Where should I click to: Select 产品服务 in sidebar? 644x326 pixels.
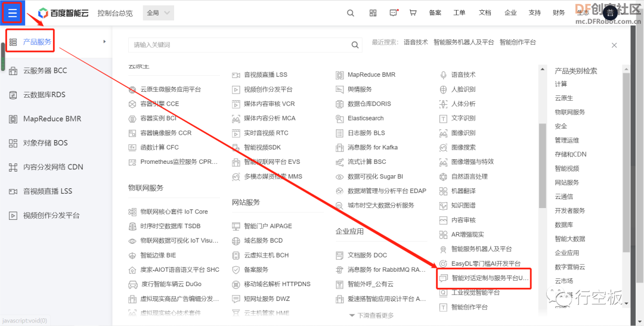(37, 42)
